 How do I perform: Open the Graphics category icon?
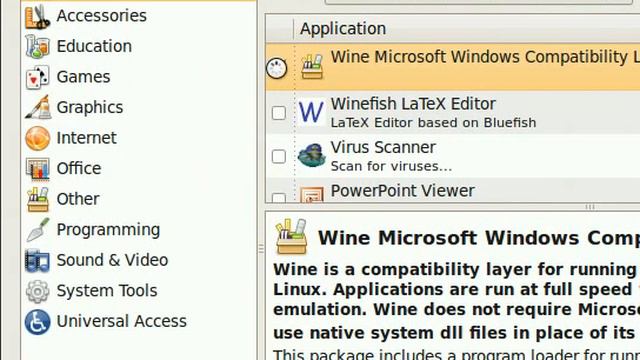pyautogui.click(x=38, y=107)
